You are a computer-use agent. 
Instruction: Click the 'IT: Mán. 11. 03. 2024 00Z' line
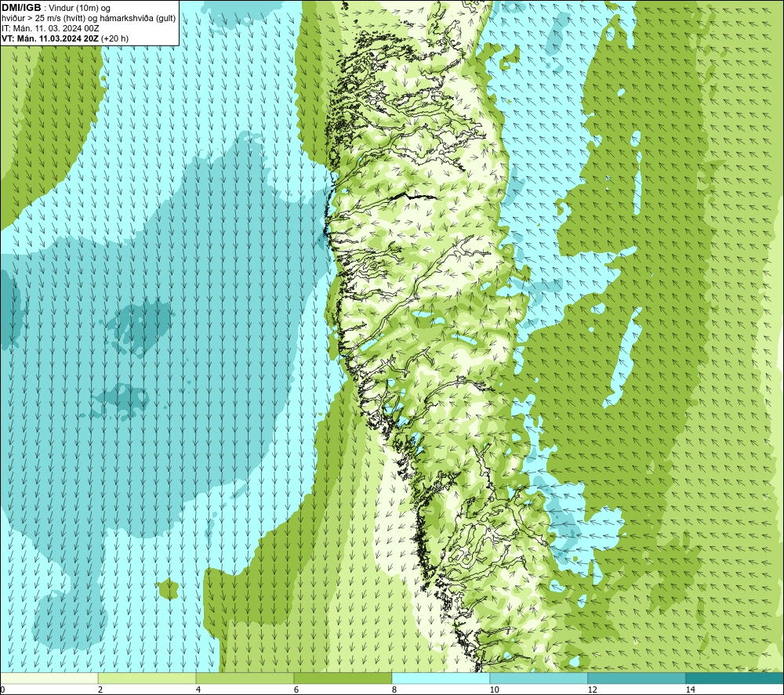coord(50,28)
